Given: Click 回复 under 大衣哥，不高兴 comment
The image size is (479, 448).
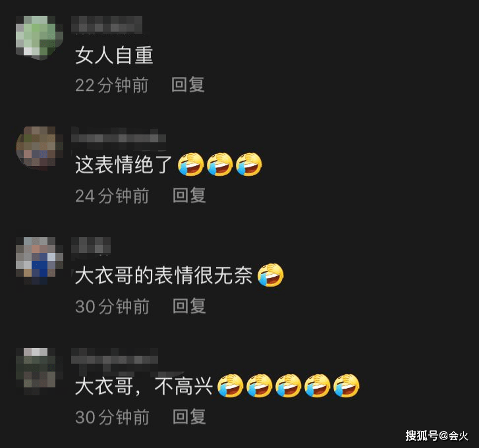Looking at the screenshot, I should tap(189, 417).
